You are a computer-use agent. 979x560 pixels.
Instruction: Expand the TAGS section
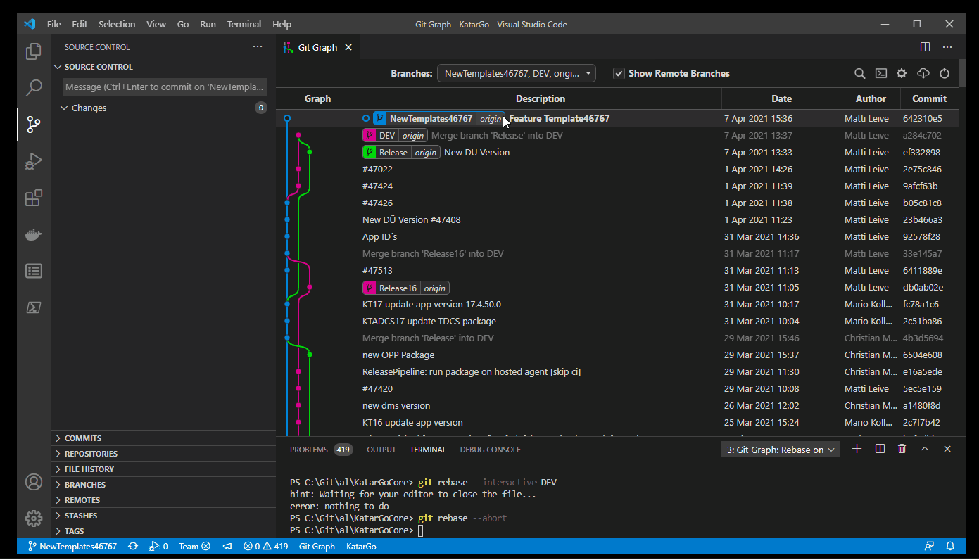tap(163, 531)
